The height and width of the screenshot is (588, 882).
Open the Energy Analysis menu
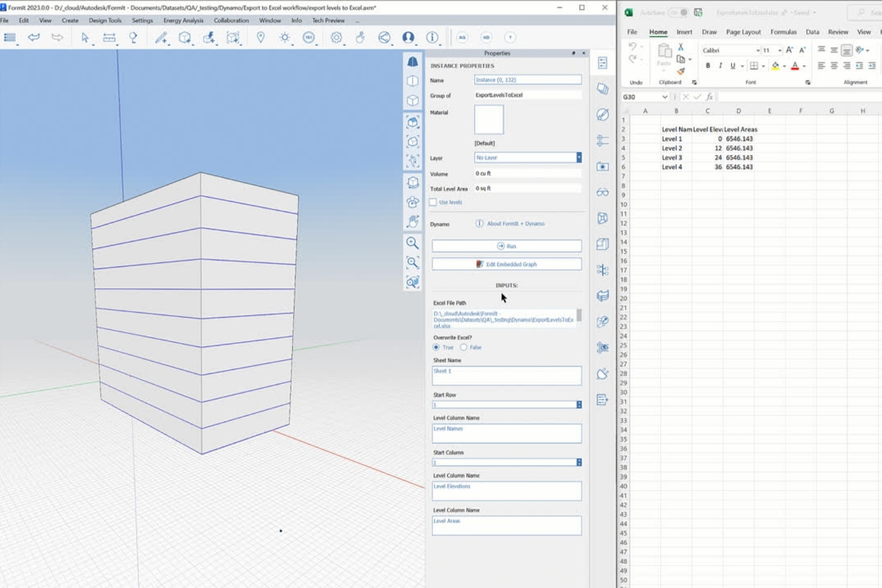coord(183,21)
